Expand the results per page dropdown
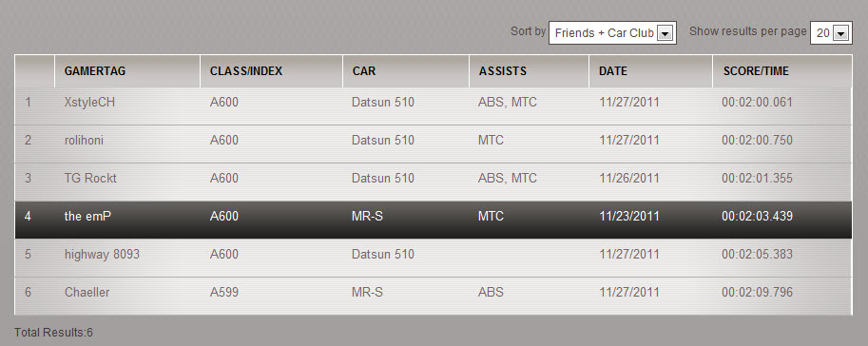 coord(831,33)
